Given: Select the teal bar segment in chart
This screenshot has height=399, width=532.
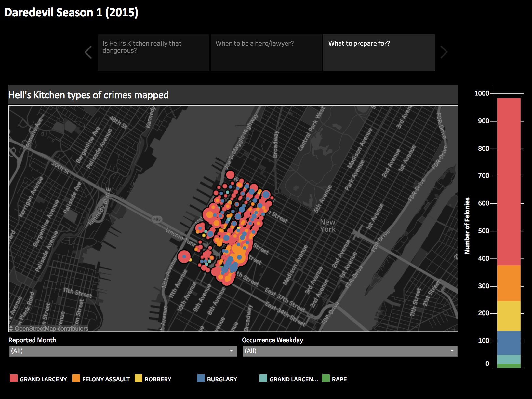Looking at the screenshot, I should [509, 359].
